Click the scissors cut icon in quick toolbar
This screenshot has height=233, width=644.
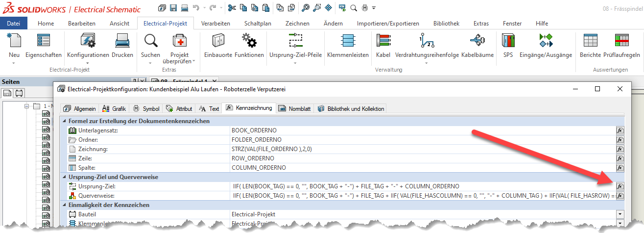pyautogui.click(x=232, y=8)
